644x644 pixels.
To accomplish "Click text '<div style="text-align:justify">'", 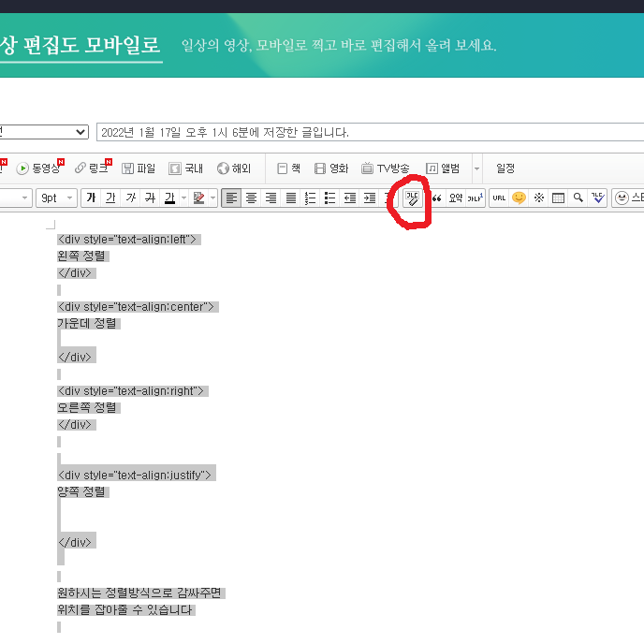I will [x=137, y=475].
